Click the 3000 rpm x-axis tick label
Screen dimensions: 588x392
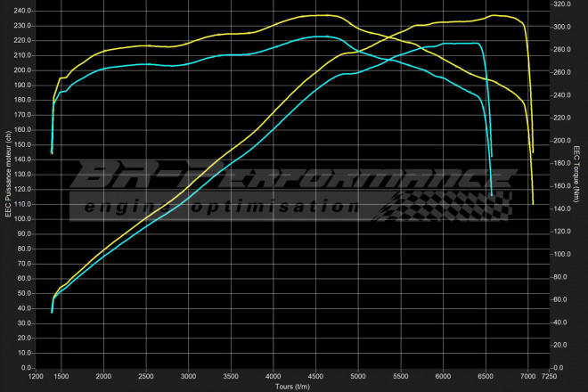pos(188,377)
